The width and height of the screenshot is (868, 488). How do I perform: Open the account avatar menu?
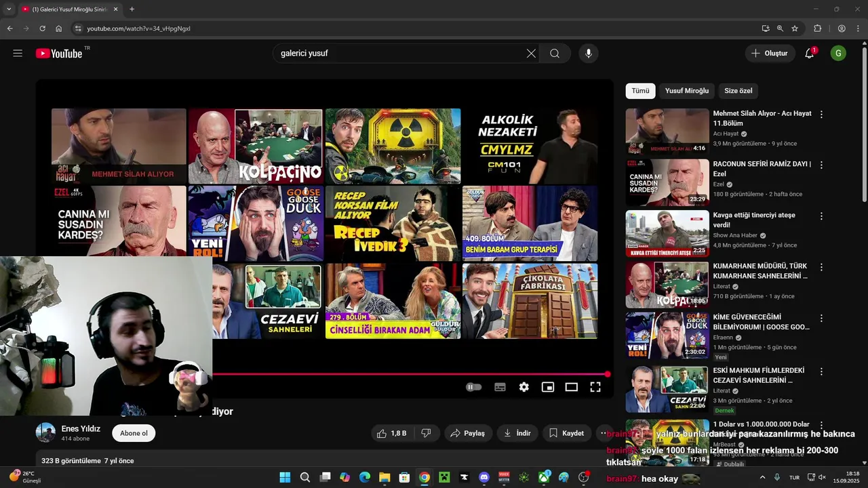pyautogui.click(x=838, y=54)
